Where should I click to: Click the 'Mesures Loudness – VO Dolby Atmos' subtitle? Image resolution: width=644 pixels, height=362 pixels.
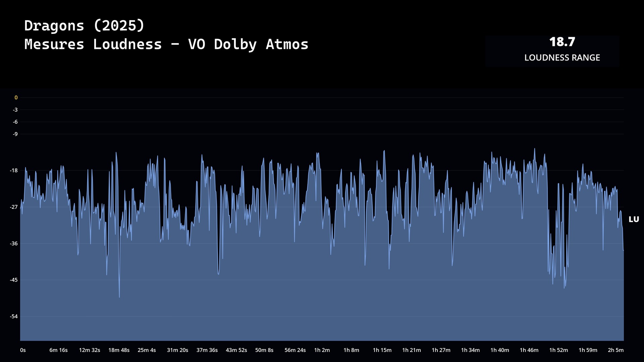pyautogui.click(x=166, y=44)
